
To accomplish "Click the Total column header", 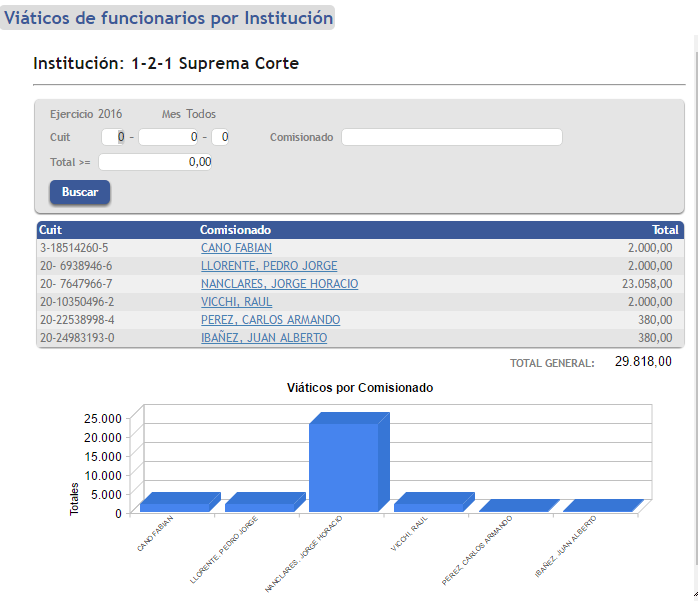I will (x=665, y=230).
